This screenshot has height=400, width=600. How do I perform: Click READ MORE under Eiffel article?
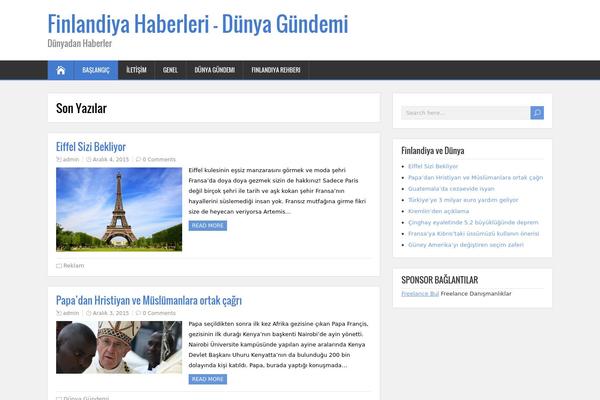[207, 225]
